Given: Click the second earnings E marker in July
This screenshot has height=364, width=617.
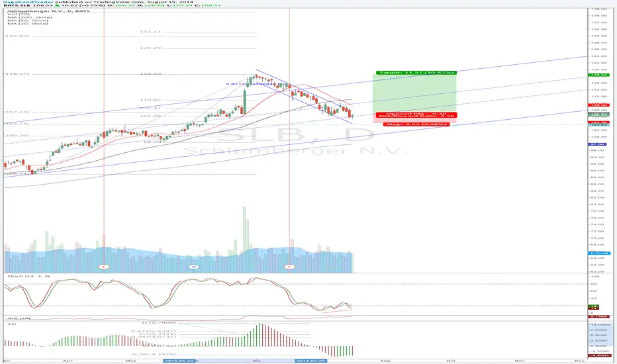Looking at the screenshot, I should (x=289, y=267).
